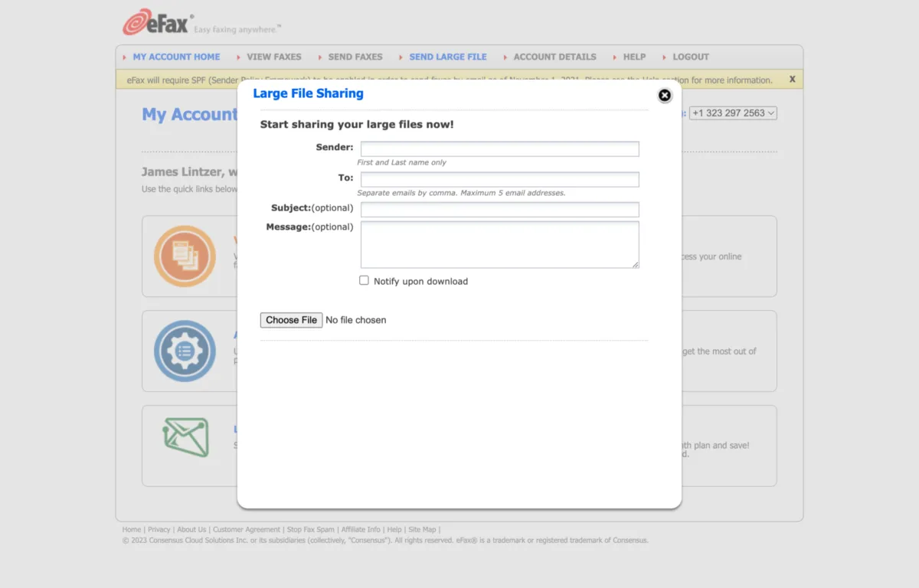This screenshot has height=588, width=919.
Task: Open the fax number dropdown +1 323 297 2563
Action: [733, 113]
